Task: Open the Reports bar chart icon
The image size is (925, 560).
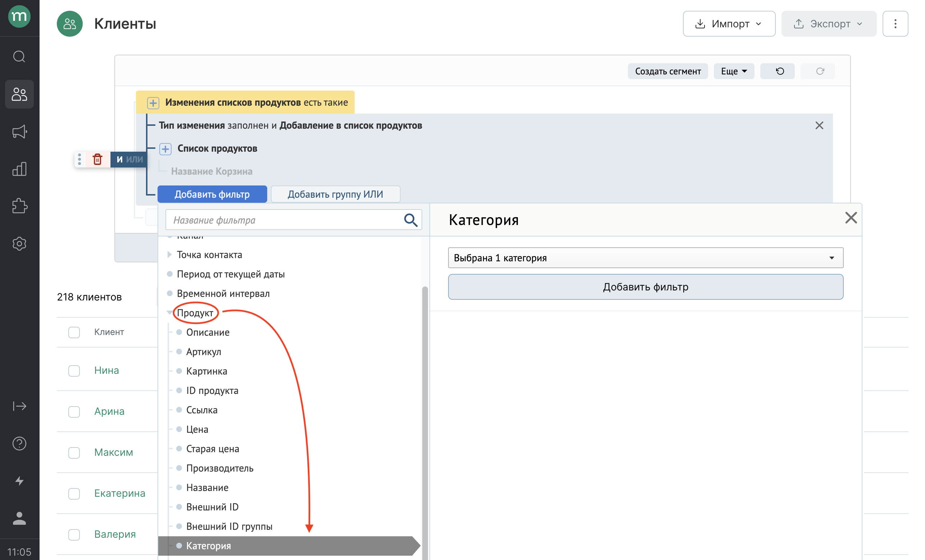Action: pyautogui.click(x=19, y=169)
